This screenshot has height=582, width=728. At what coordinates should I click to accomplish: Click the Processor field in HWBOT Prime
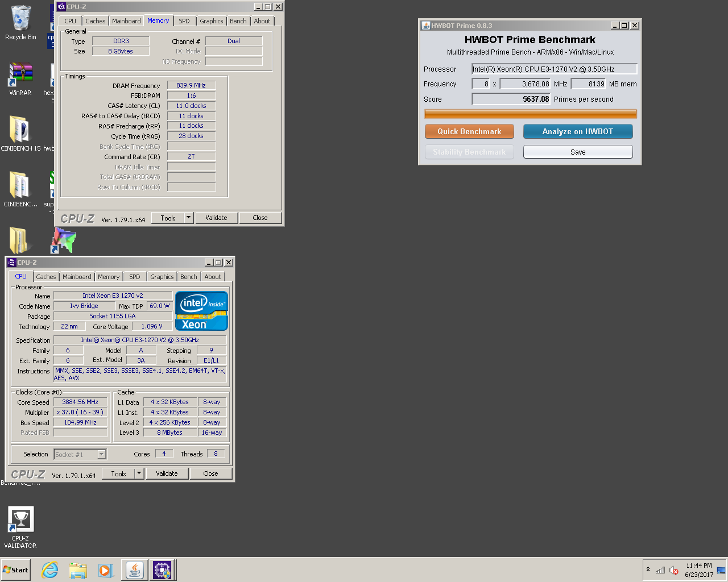click(554, 69)
